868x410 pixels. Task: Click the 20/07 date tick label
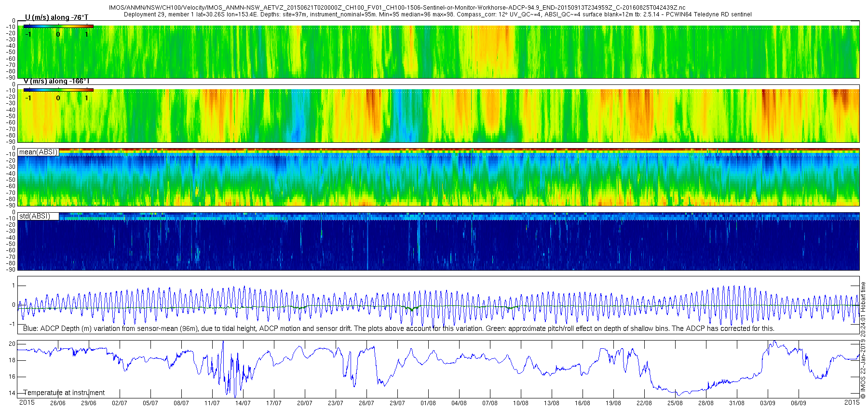[x=304, y=403]
